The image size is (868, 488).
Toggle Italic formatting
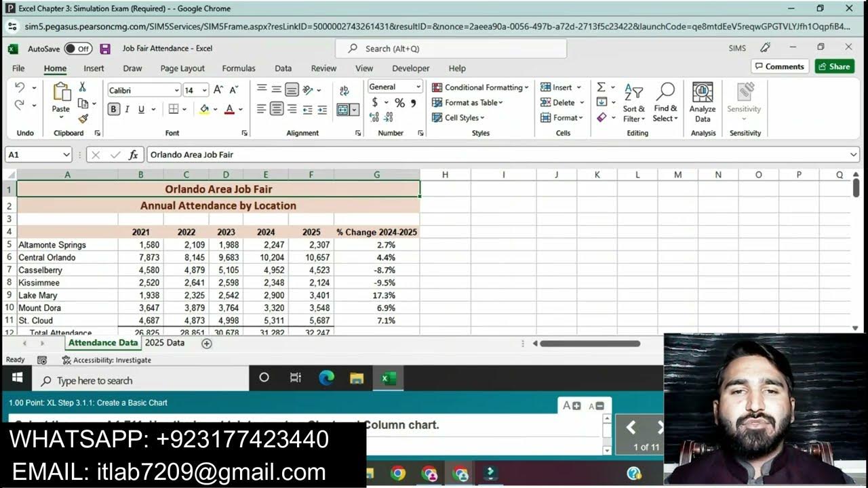tap(127, 109)
